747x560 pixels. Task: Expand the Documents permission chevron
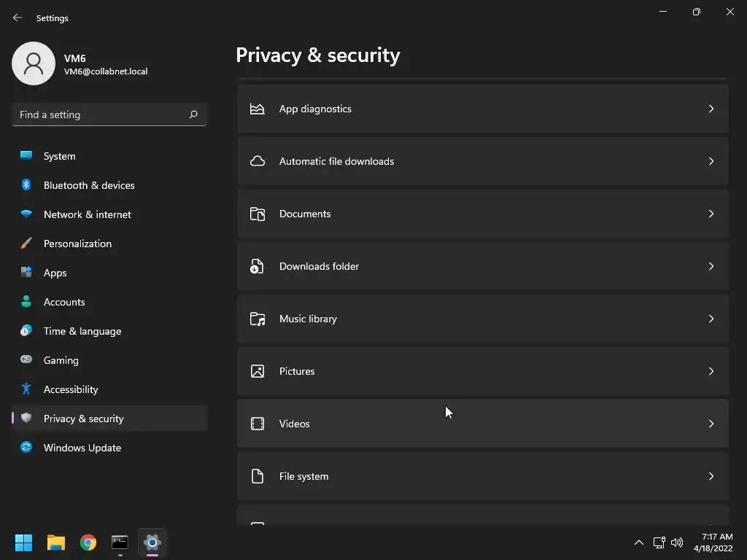(711, 214)
